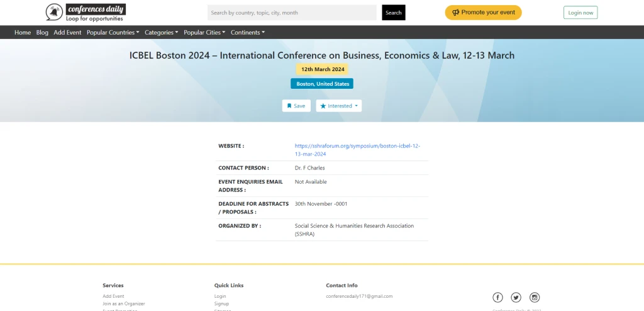Viewport: 644px width, 311px height.
Task: Click the WEBSITE : field label
Action: coord(231,145)
